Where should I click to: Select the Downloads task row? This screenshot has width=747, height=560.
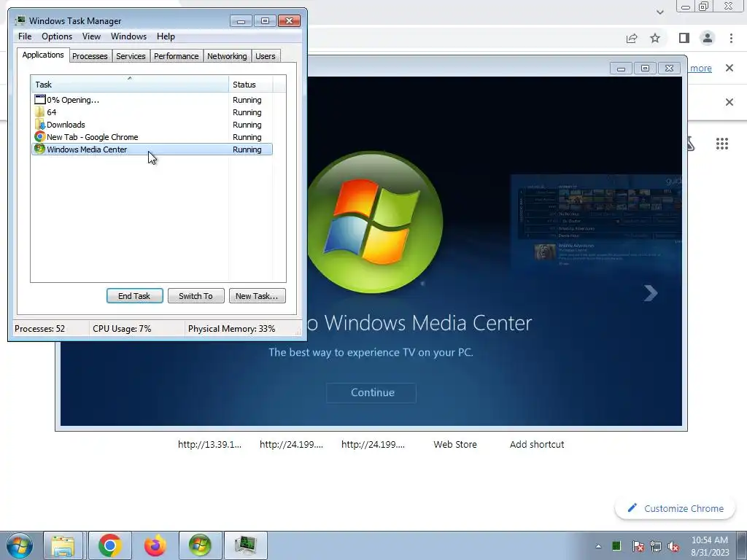click(x=152, y=125)
